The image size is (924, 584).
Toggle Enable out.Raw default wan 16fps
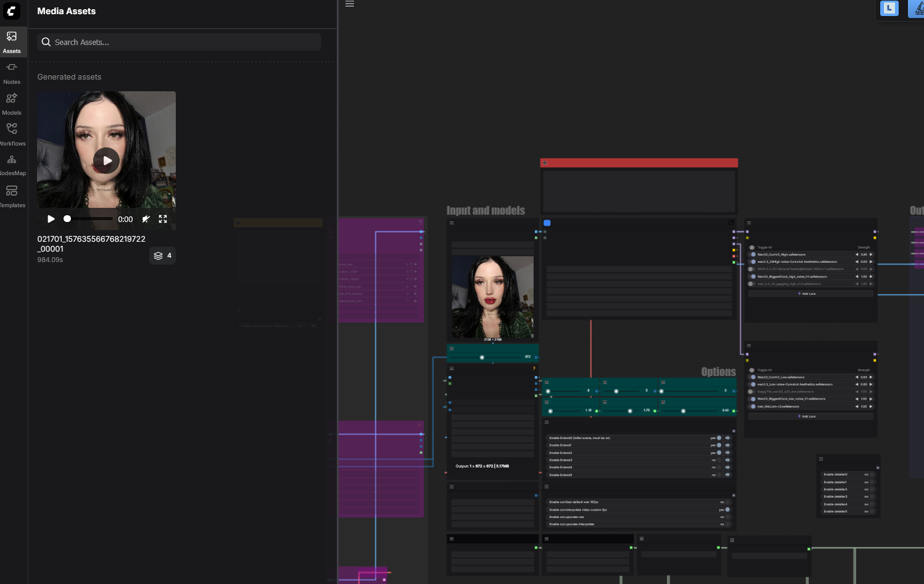point(728,502)
